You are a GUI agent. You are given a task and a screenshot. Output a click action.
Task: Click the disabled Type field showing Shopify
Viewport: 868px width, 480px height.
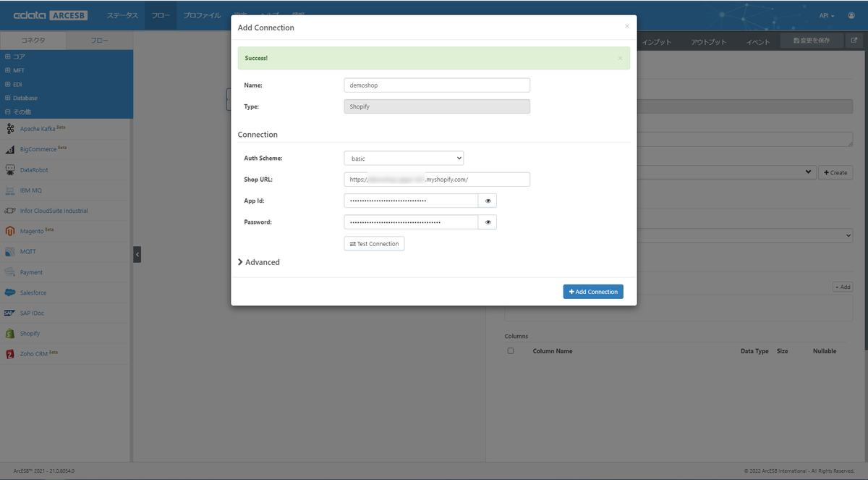click(x=437, y=106)
